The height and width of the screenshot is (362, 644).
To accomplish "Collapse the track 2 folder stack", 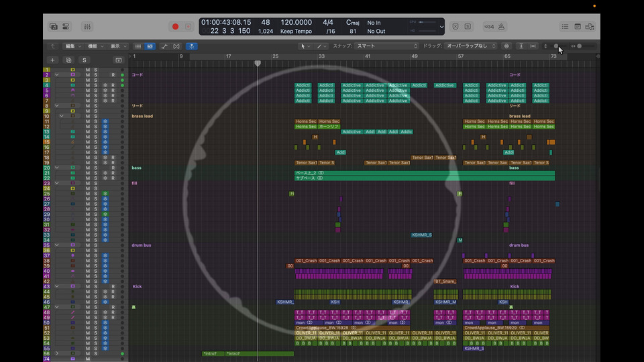I will 57,75.
